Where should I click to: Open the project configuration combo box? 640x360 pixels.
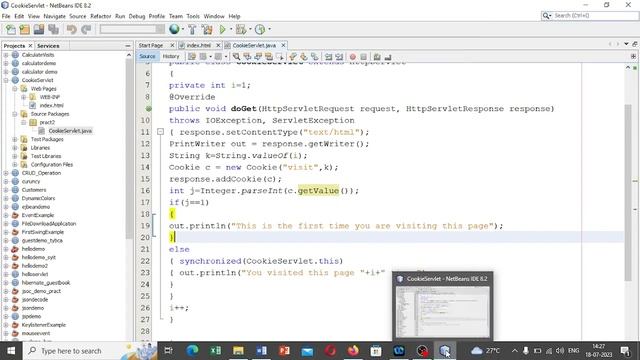pyautogui.click(x=132, y=29)
